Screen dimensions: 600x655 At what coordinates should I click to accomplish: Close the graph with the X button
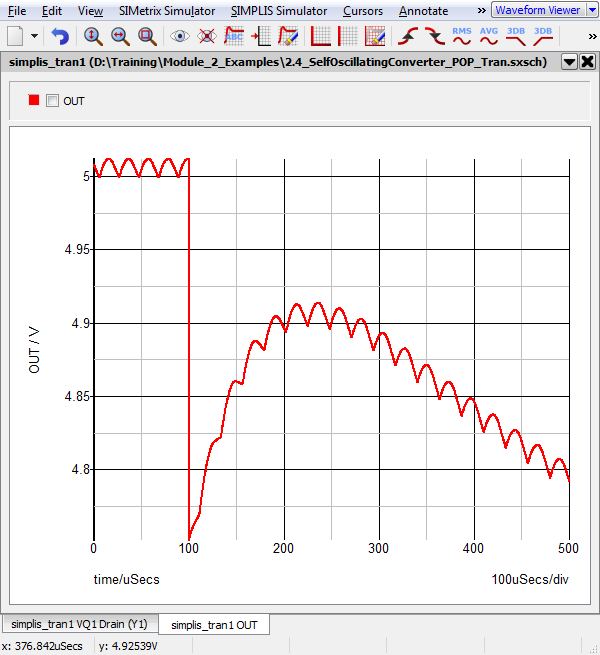[586, 61]
